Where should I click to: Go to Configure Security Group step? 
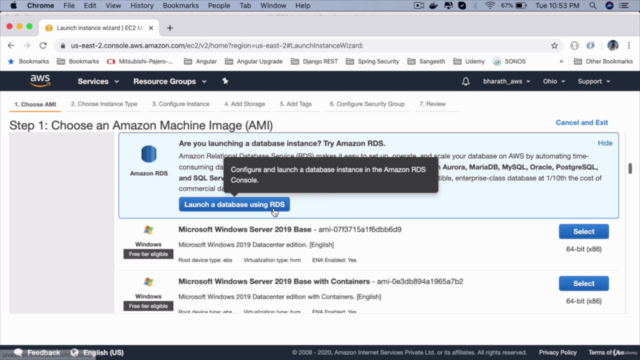click(x=367, y=104)
